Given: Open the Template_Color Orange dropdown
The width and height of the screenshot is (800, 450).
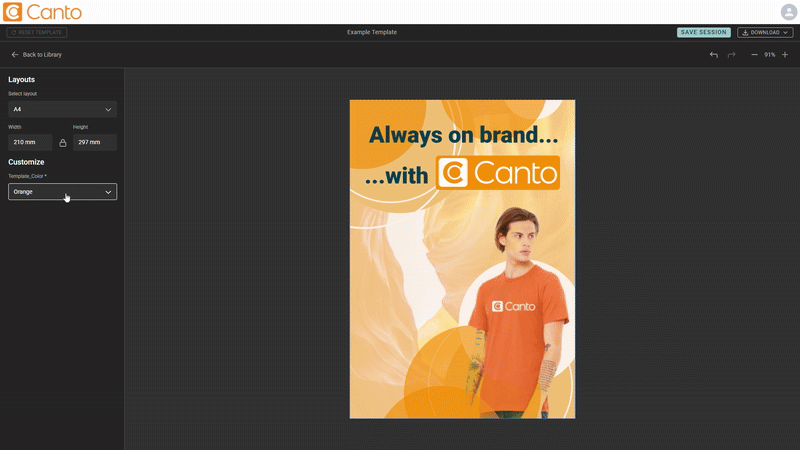Looking at the screenshot, I should click(62, 192).
